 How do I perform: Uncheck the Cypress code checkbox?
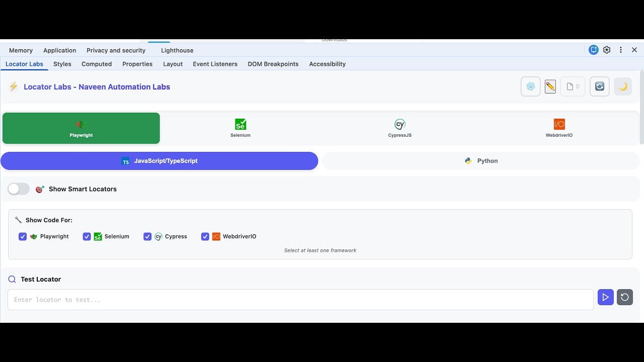147,236
